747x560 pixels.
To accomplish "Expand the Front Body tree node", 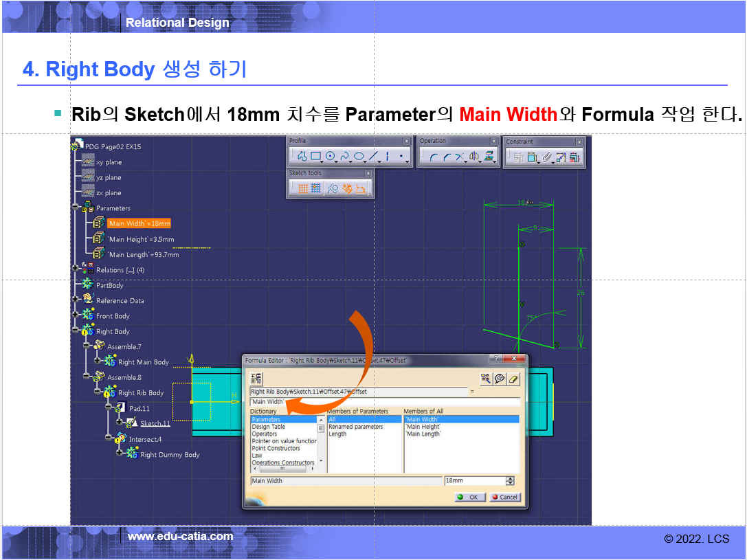I will [x=76, y=316].
